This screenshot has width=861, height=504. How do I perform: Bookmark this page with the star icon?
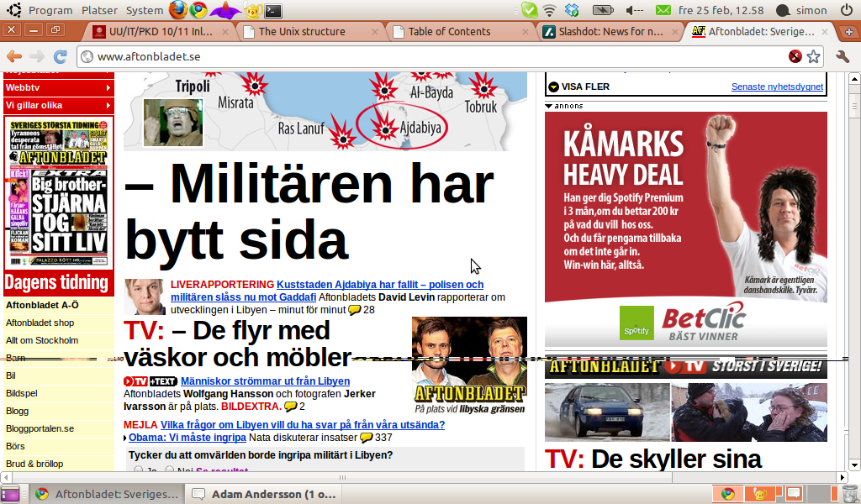click(x=813, y=57)
